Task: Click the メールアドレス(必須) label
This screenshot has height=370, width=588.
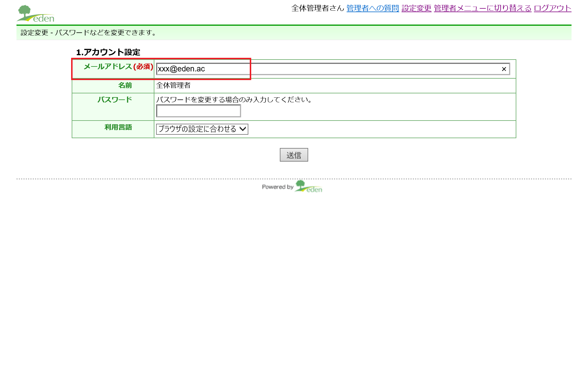Action: (118, 67)
